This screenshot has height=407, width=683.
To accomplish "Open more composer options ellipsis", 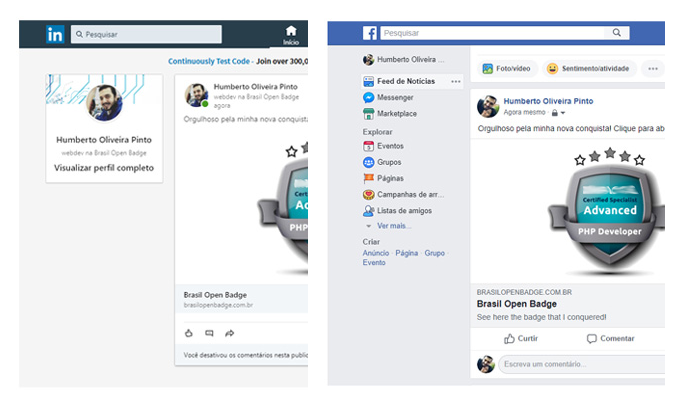I will coord(653,68).
